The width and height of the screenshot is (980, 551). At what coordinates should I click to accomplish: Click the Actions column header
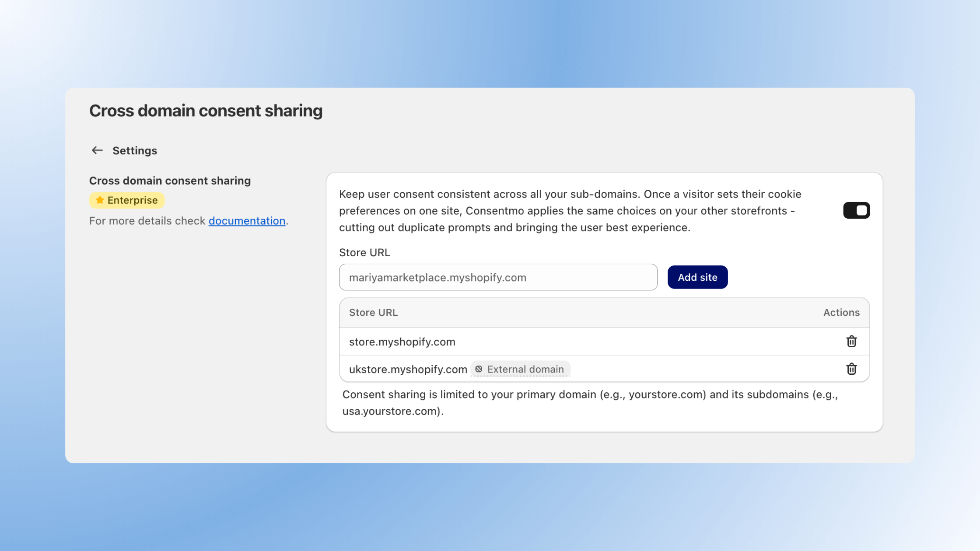tap(841, 312)
